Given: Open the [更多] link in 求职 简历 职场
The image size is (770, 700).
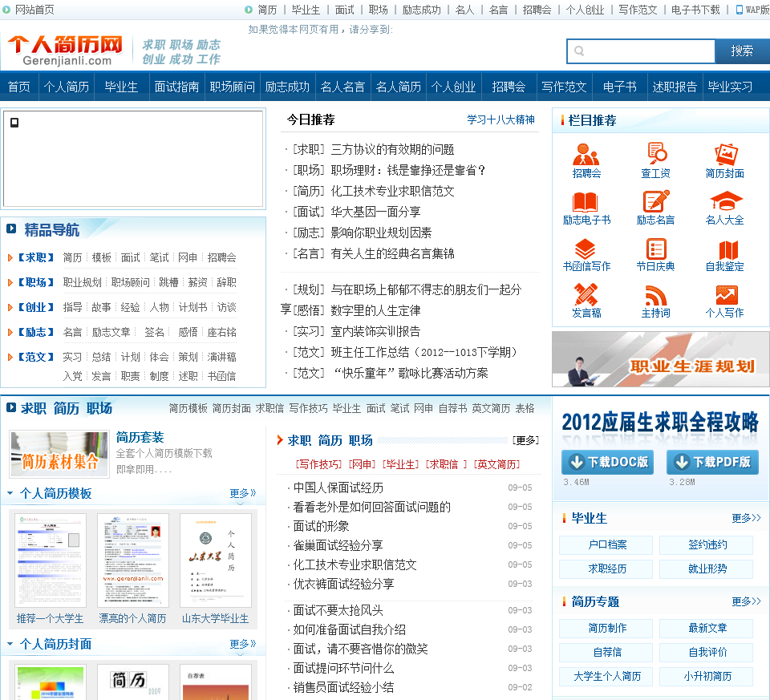Looking at the screenshot, I should pyautogui.click(x=525, y=440).
